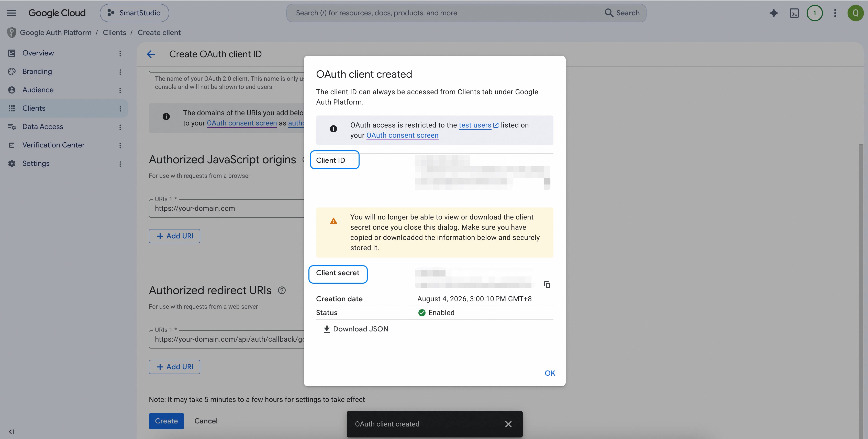This screenshot has width=868, height=439.
Task: Open the test users link
Action: pos(478,125)
